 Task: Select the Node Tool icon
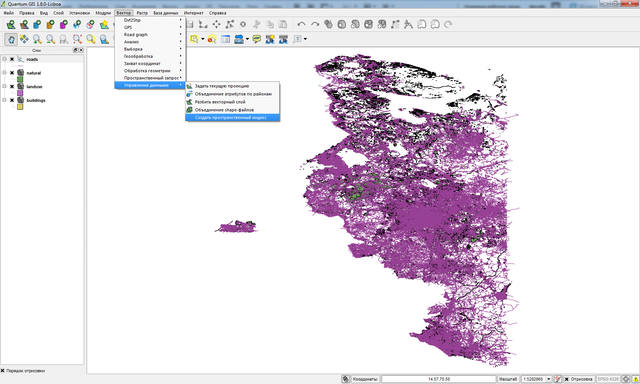(230, 24)
